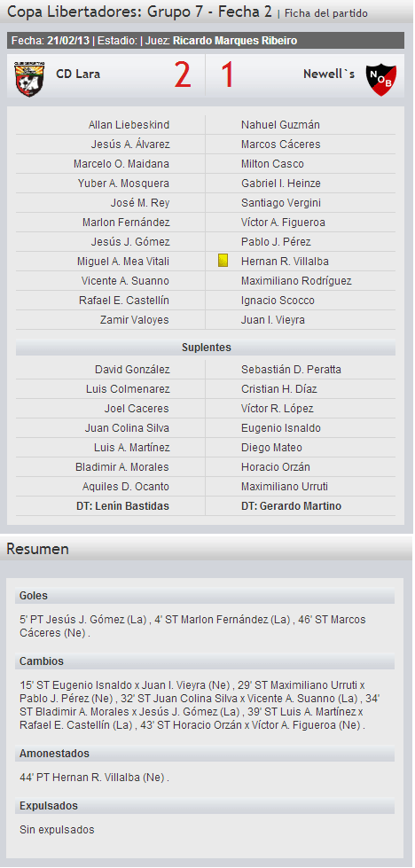Click the Suplentes section header

point(206,348)
